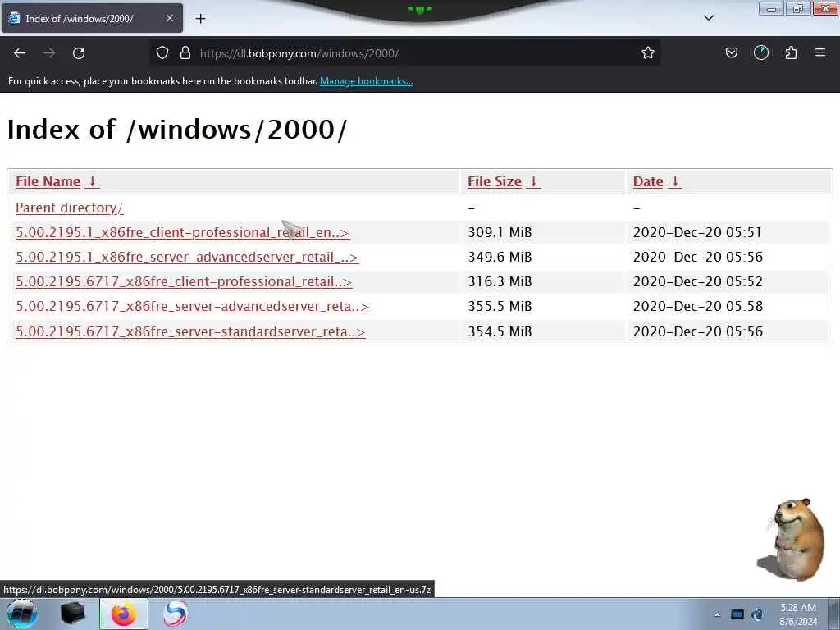
Task: Download 5.00.2195.1 server-advancedserver retail file
Action: (x=187, y=257)
